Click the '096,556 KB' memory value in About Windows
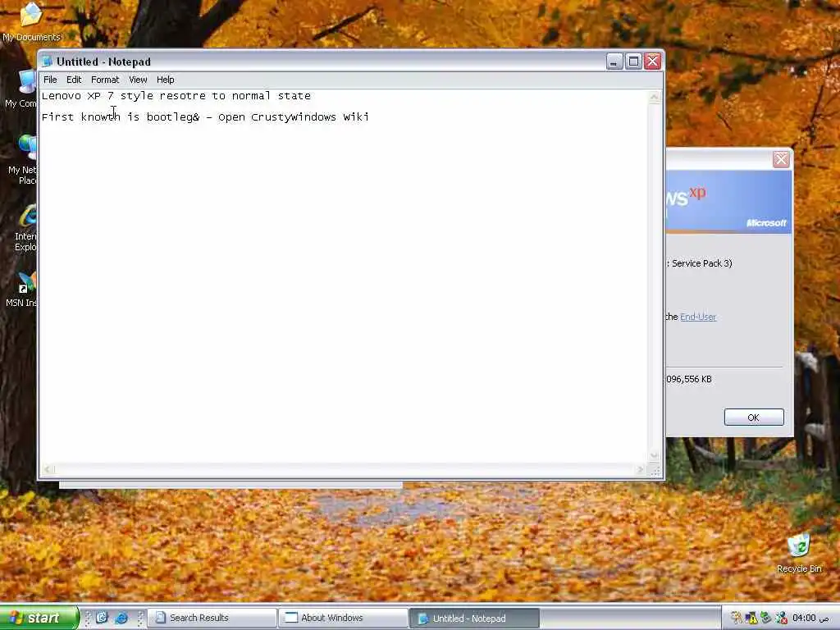The image size is (840, 630). [x=689, y=379]
